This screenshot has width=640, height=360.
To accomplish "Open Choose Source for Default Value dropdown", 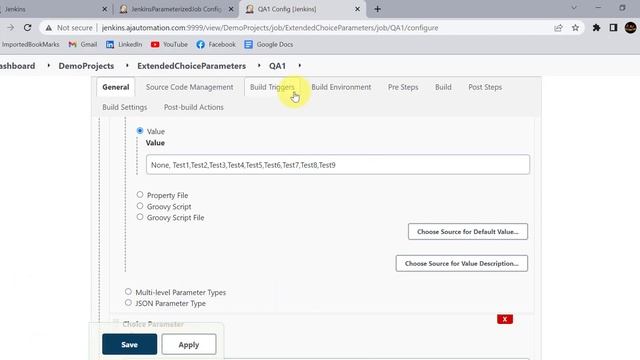I will coord(468,231).
